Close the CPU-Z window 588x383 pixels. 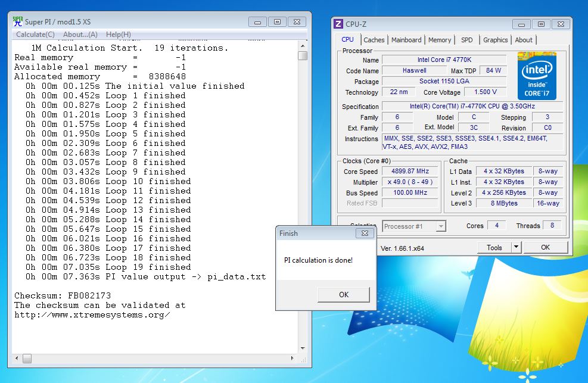[x=561, y=24]
